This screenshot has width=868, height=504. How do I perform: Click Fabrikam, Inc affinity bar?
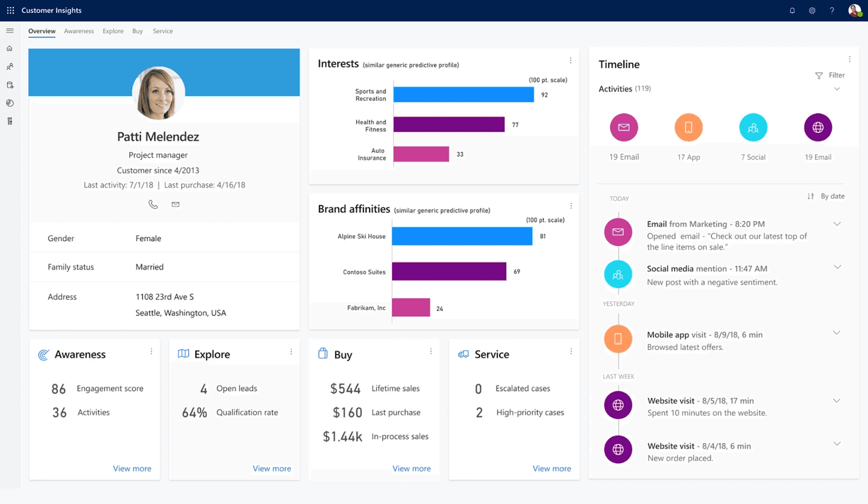click(x=411, y=308)
